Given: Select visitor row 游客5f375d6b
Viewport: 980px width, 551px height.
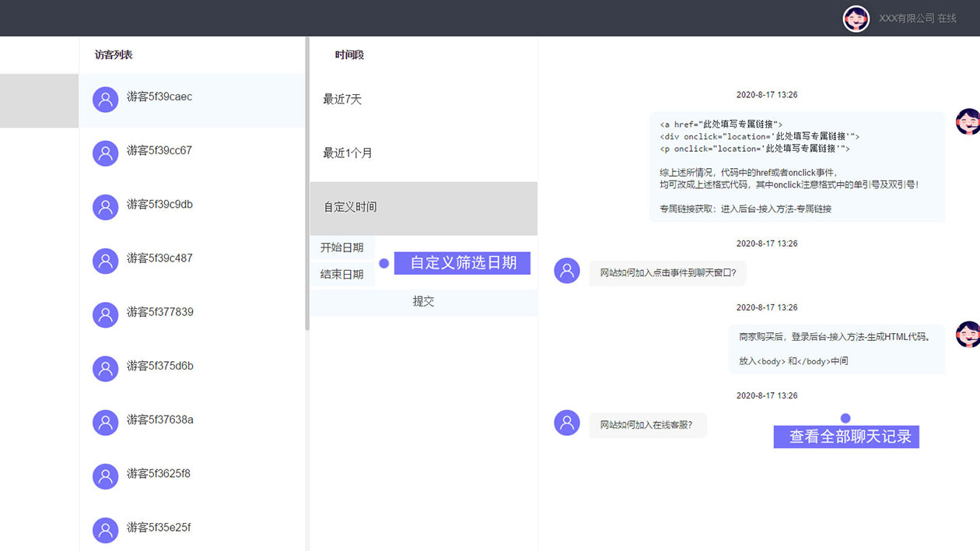Looking at the screenshot, I should [x=191, y=369].
